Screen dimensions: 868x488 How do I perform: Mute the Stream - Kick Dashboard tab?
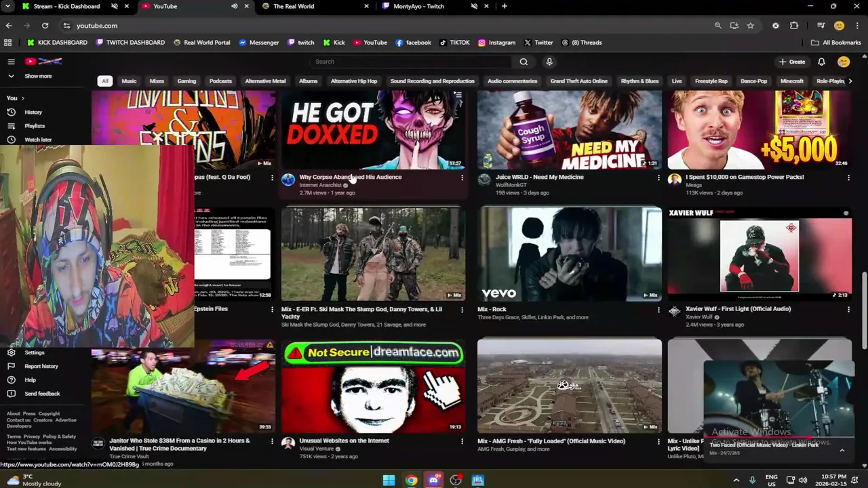pos(114,6)
